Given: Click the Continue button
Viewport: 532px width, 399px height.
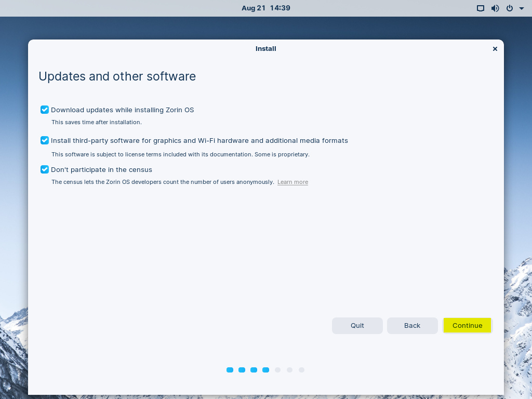Looking at the screenshot, I should pyautogui.click(x=467, y=325).
